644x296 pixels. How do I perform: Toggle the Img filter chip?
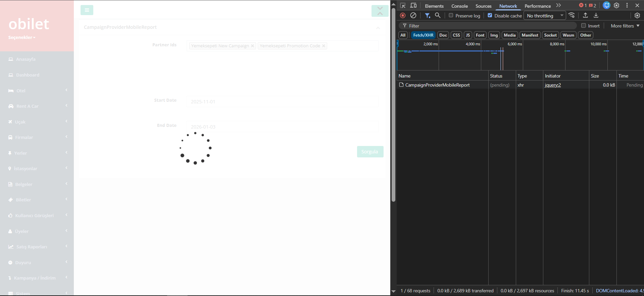click(494, 35)
